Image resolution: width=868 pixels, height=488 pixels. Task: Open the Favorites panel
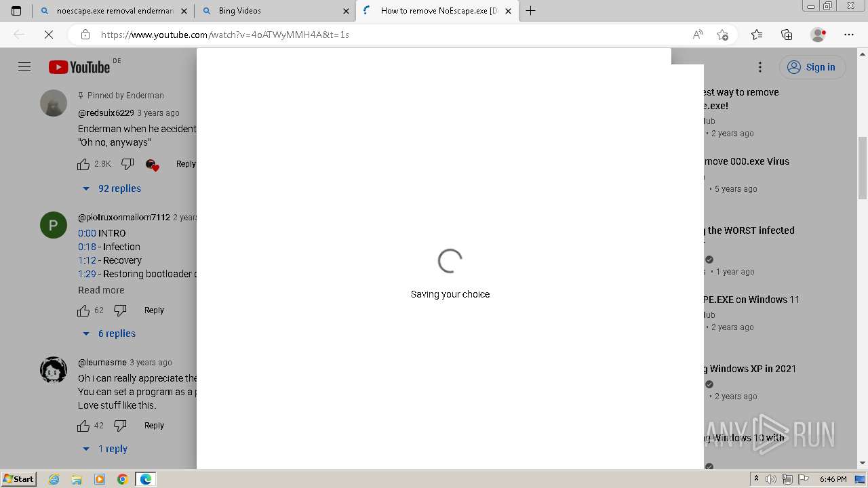pyautogui.click(x=757, y=35)
